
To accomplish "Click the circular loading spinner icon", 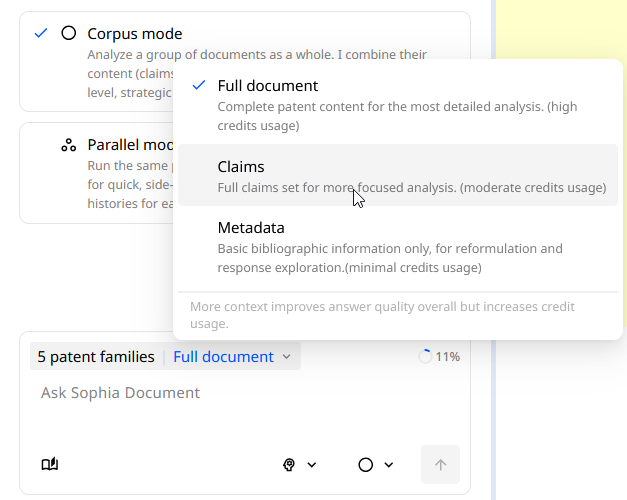I will (x=425, y=356).
